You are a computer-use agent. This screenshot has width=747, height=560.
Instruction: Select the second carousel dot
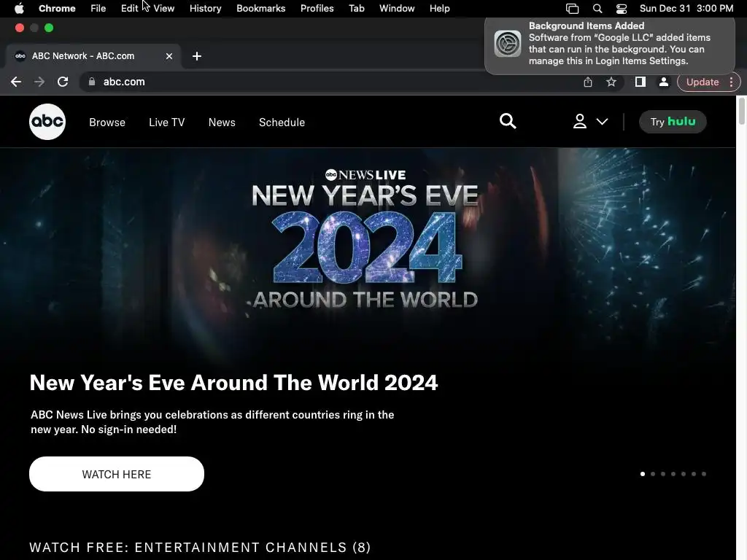click(x=653, y=474)
